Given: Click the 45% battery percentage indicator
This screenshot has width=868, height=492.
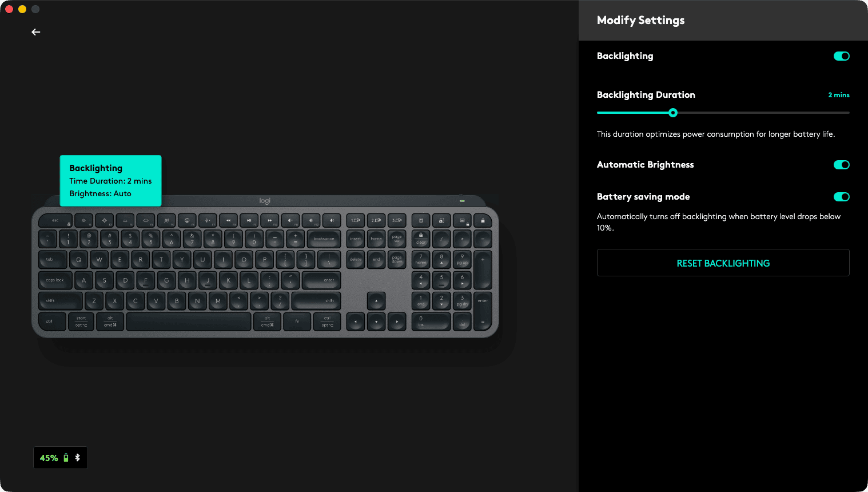Looking at the screenshot, I should pos(49,458).
